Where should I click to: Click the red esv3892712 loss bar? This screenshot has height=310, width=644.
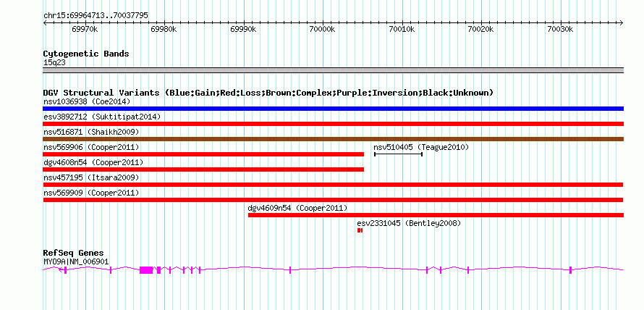click(x=333, y=124)
